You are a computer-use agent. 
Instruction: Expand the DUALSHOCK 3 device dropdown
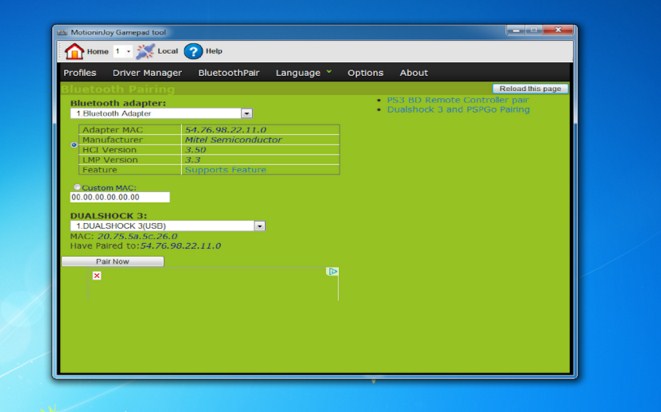click(260, 226)
